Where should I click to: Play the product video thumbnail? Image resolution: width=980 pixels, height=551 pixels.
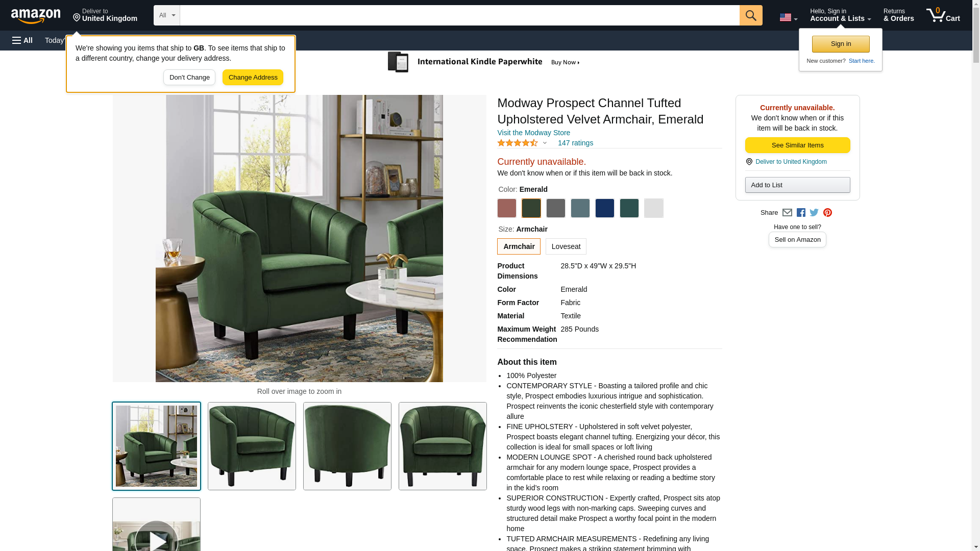pos(156,525)
